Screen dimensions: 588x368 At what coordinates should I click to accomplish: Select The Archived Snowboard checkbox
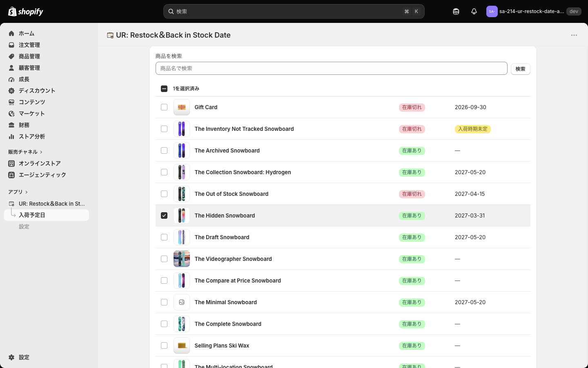(164, 150)
